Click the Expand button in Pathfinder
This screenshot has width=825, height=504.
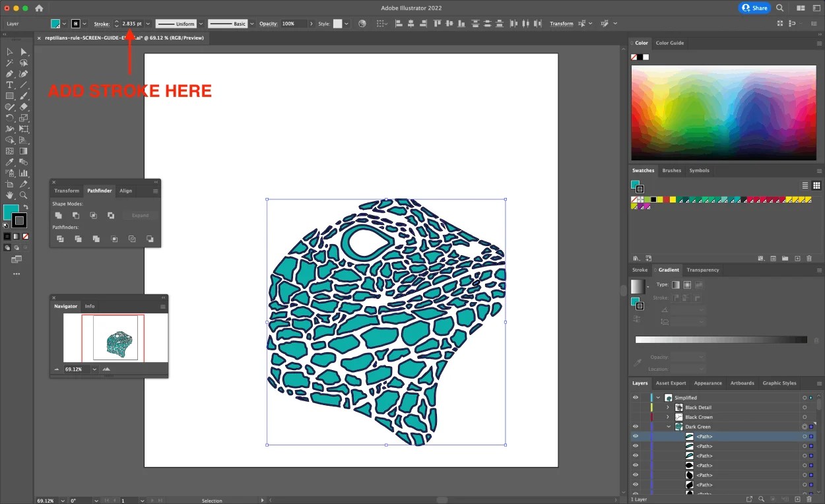[139, 215]
